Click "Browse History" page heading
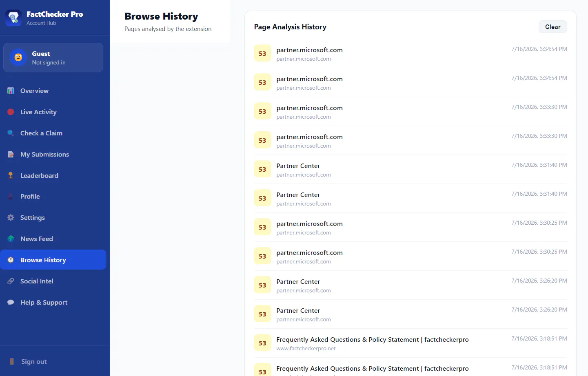Screen dimensions: 588x376 click(x=161, y=16)
